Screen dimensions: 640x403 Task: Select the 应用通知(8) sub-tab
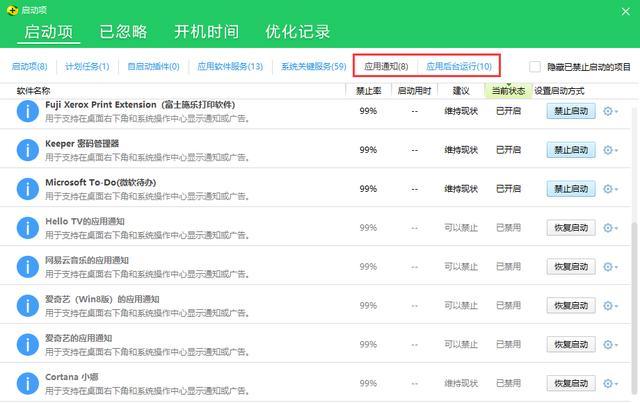(x=386, y=66)
